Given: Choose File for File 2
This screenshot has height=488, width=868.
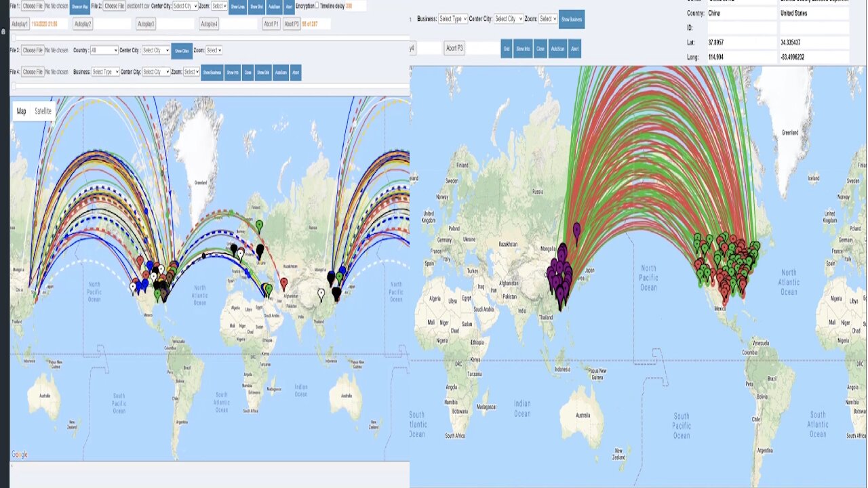Looking at the screenshot, I should click(115, 6).
